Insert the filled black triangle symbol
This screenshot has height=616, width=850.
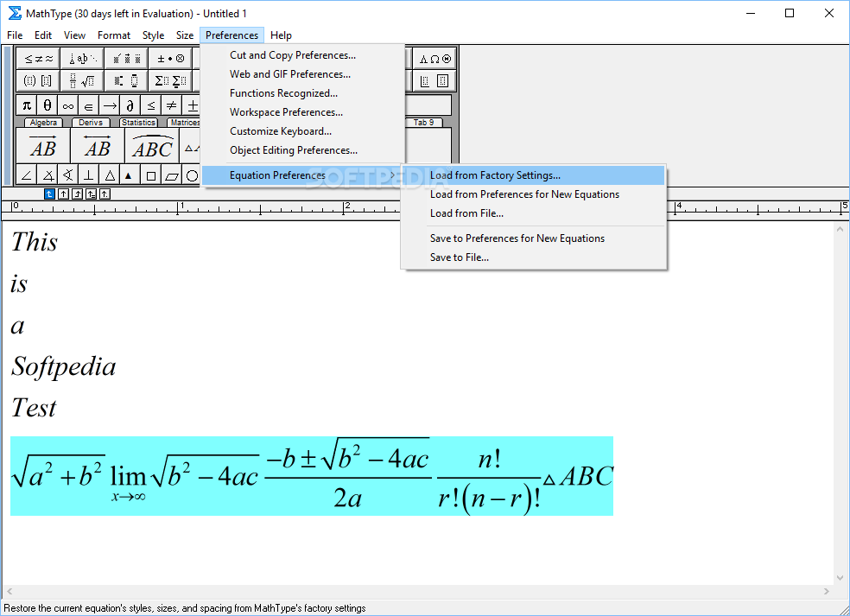point(129,175)
